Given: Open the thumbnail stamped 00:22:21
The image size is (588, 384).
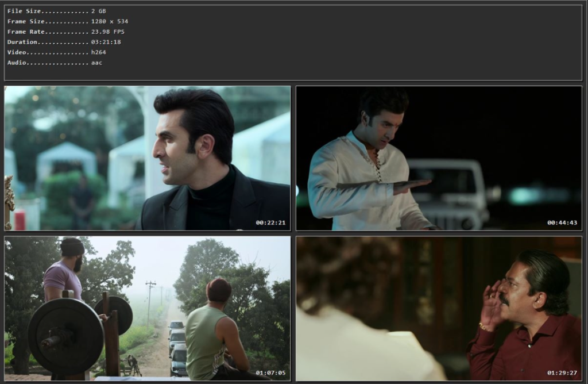Looking at the screenshot, I should coord(148,158).
